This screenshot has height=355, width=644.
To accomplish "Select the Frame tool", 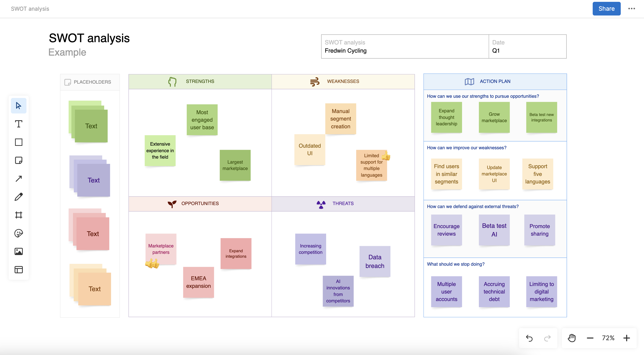I will click(x=18, y=215).
